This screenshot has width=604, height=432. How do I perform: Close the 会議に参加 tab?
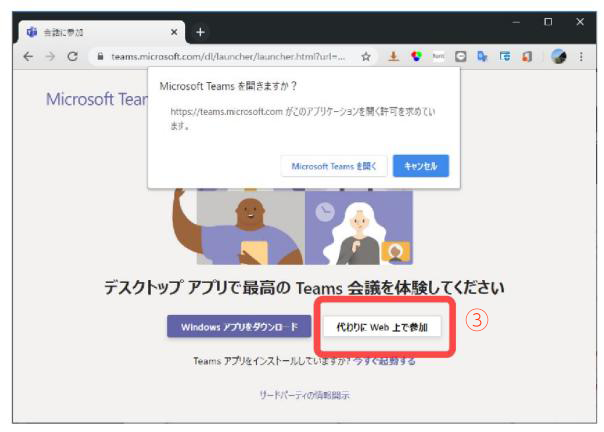(x=174, y=32)
